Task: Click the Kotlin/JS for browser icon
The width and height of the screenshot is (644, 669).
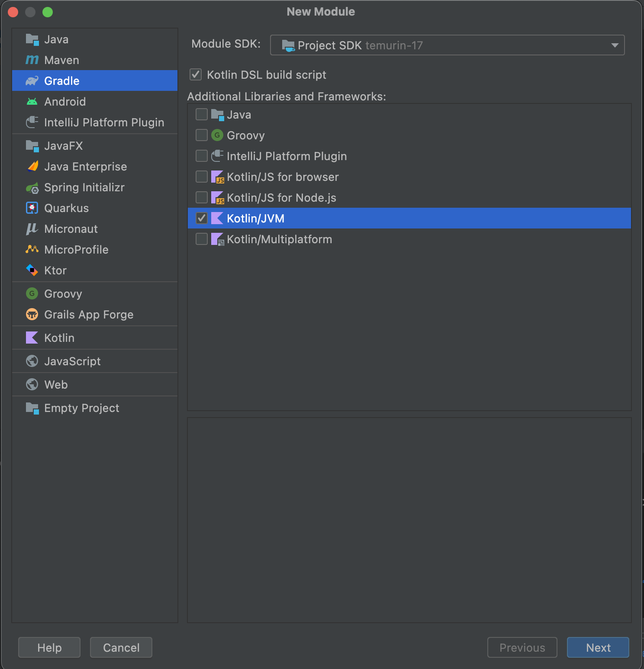Action: 217,177
